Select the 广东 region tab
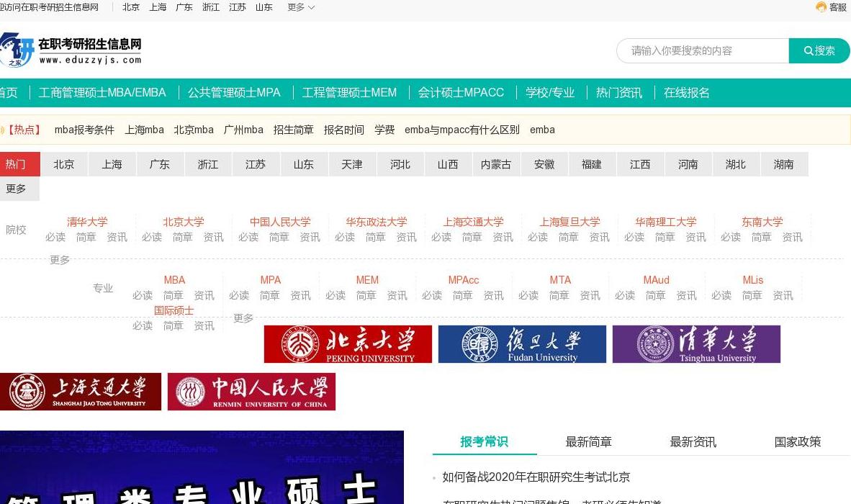The image size is (851, 504). coord(160,164)
